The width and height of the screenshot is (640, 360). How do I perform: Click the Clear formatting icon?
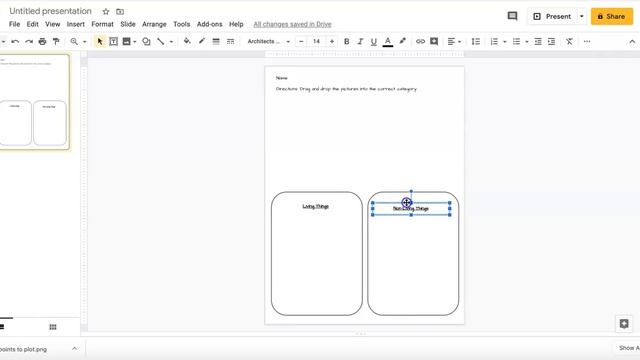[x=569, y=42]
